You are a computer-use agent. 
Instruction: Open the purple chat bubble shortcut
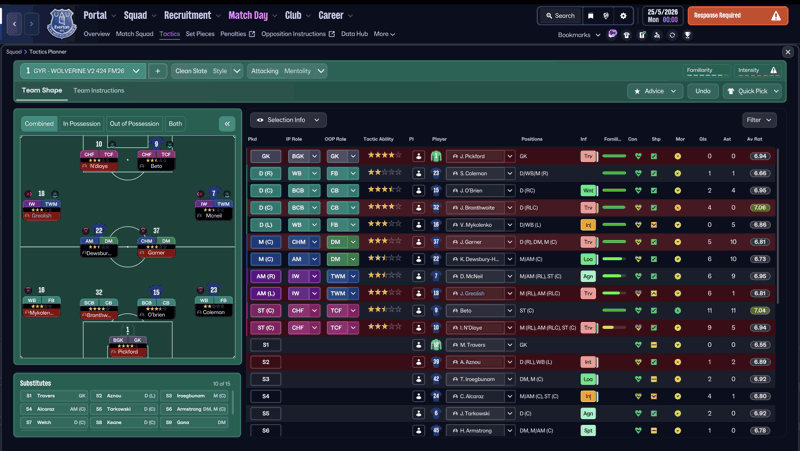612,34
